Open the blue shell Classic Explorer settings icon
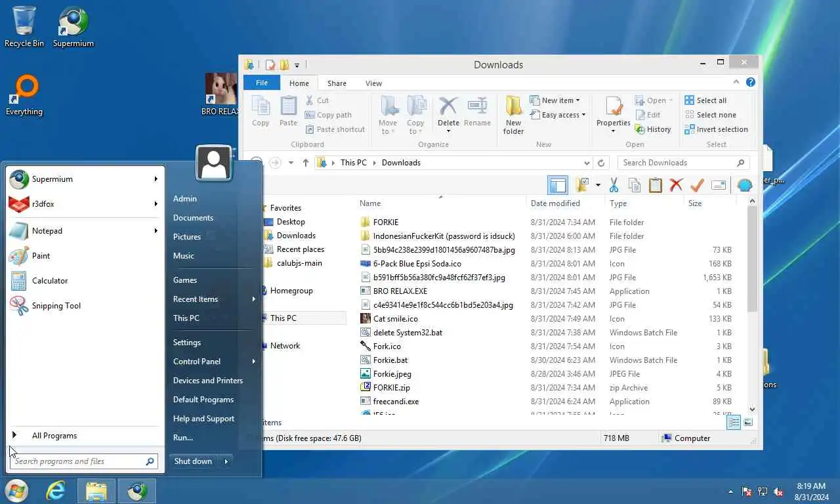840x504 pixels. pyautogui.click(x=744, y=185)
